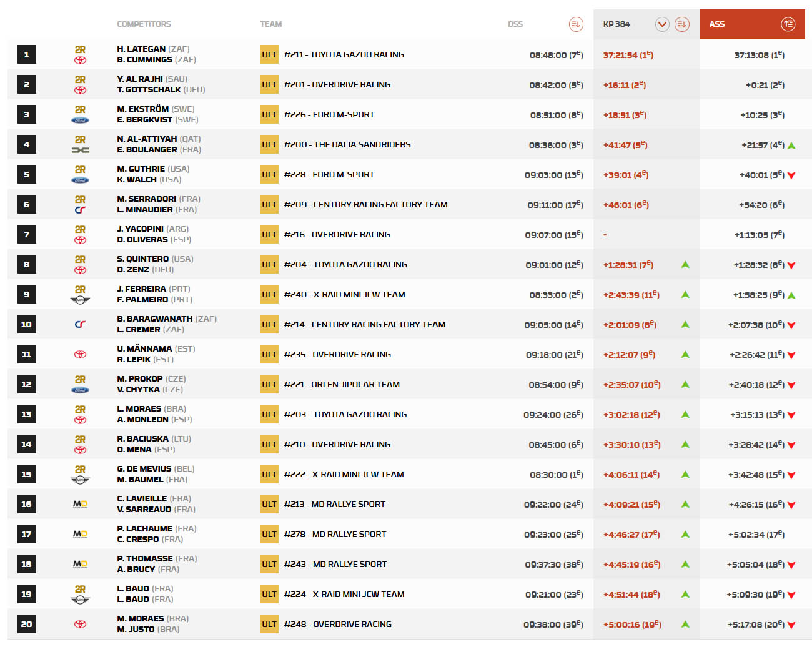Image resolution: width=812 pixels, height=647 pixels.
Task: Click the DSS column sort icon
Action: tap(575, 24)
